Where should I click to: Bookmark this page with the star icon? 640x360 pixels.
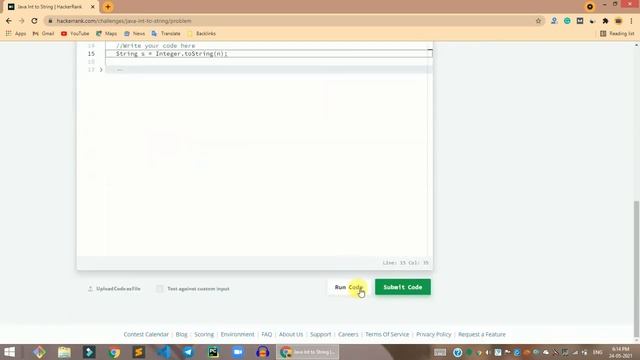click(x=538, y=21)
